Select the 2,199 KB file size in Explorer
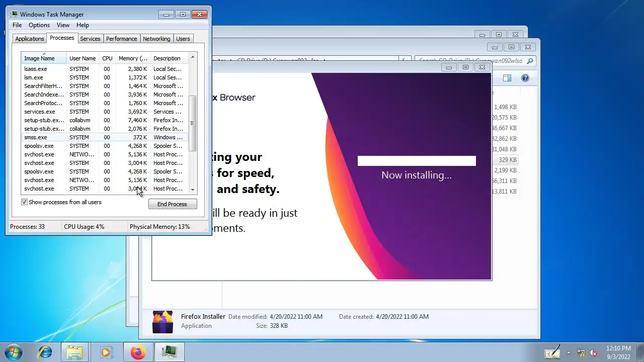 (505, 170)
